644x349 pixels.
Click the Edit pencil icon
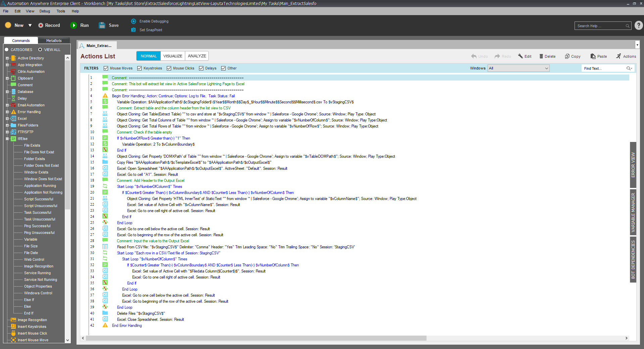coord(521,56)
